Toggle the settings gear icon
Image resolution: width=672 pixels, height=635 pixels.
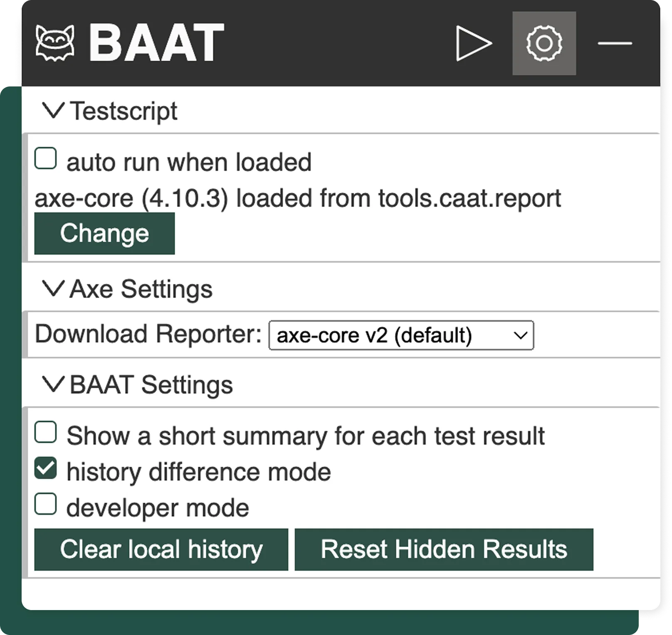pos(544,43)
